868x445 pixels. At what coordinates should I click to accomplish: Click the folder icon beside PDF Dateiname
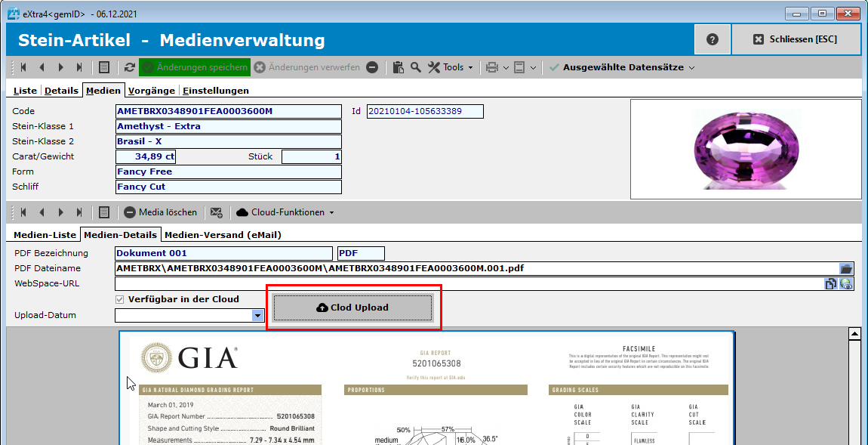point(846,268)
